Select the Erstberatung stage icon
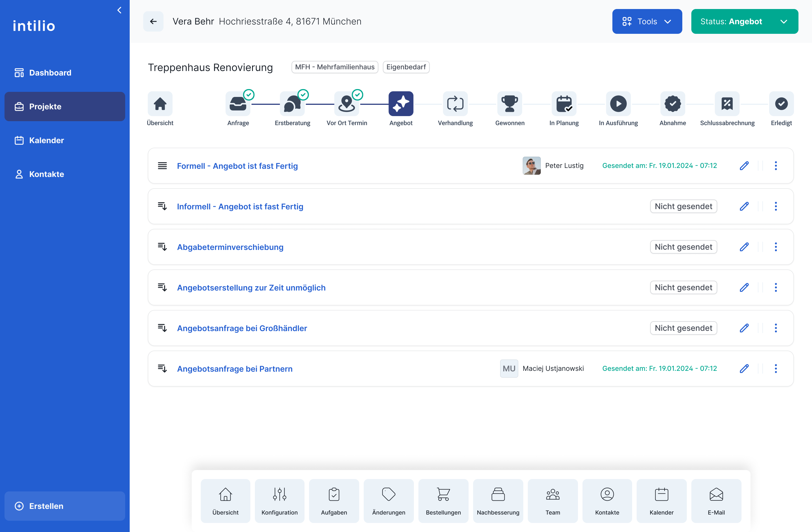The image size is (812, 532). pos(292,104)
